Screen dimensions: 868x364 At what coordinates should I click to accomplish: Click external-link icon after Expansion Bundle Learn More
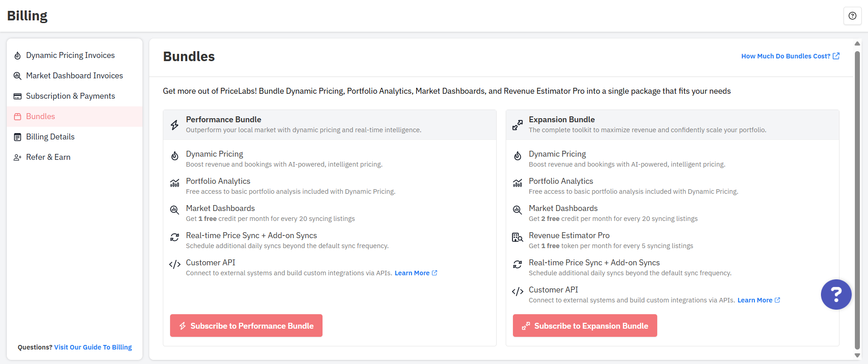777,300
